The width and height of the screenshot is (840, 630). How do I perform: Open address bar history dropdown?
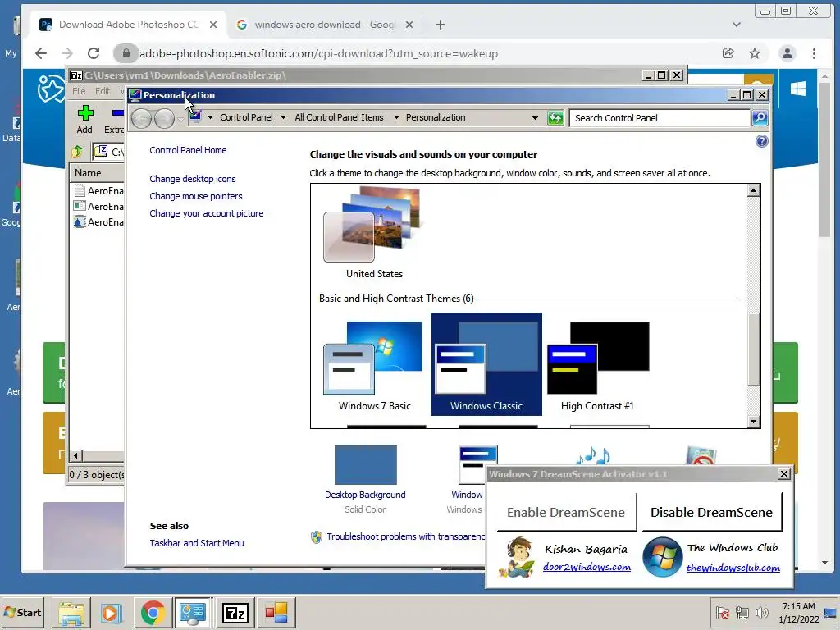coord(535,118)
